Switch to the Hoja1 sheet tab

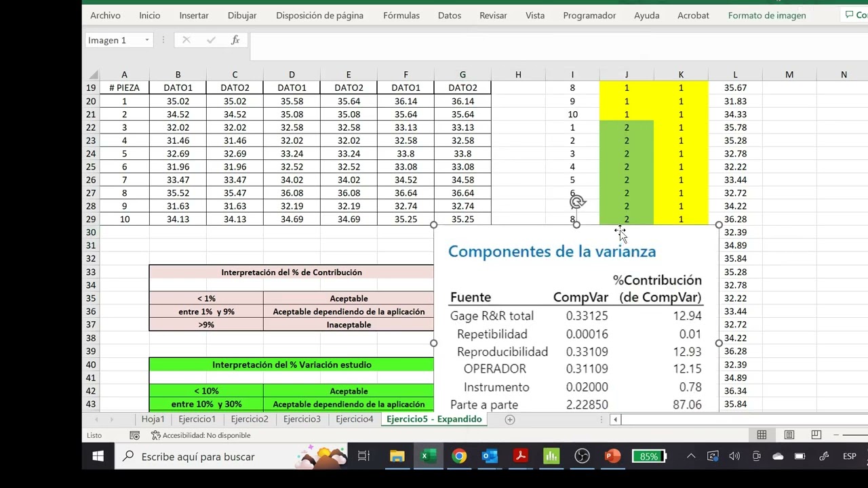(153, 419)
